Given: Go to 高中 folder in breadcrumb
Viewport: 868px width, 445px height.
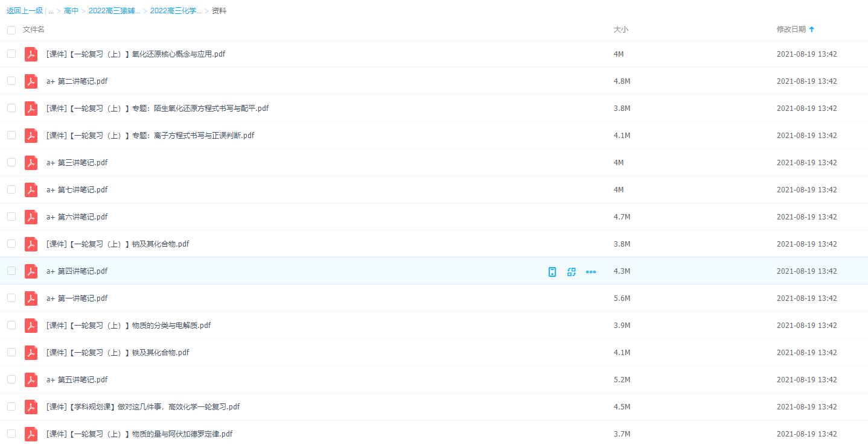Looking at the screenshot, I should tap(71, 11).
